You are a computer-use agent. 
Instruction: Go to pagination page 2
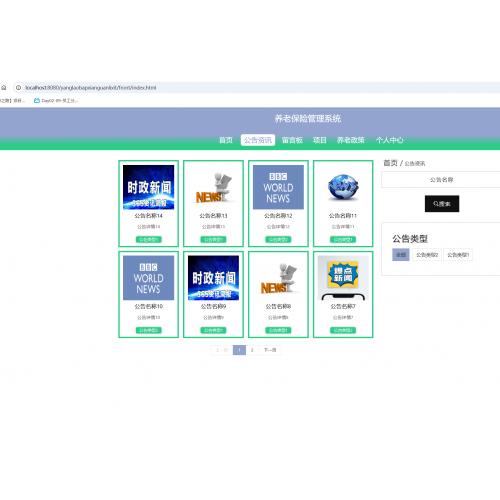pyautogui.click(x=252, y=350)
